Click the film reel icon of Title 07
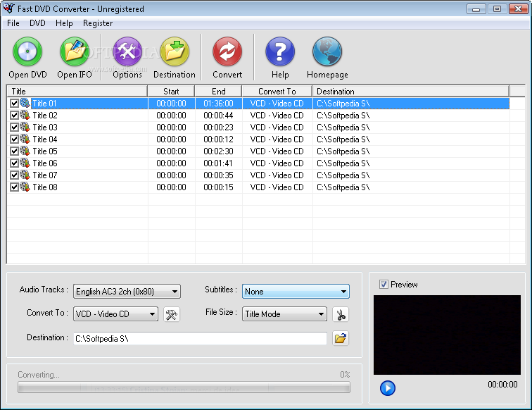The height and width of the screenshot is (410, 532). [x=25, y=175]
